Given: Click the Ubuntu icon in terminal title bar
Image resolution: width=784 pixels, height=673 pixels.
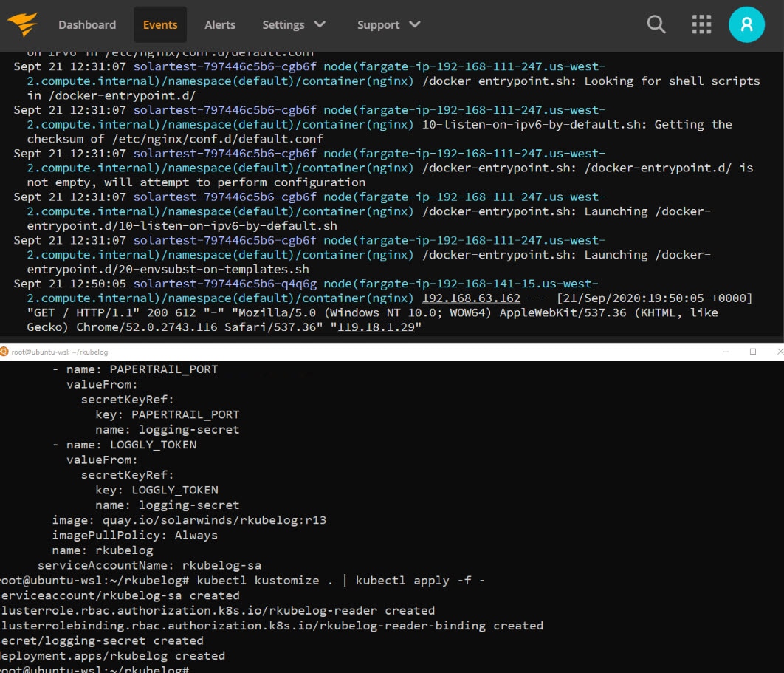Looking at the screenshot, I should point(4,352).
